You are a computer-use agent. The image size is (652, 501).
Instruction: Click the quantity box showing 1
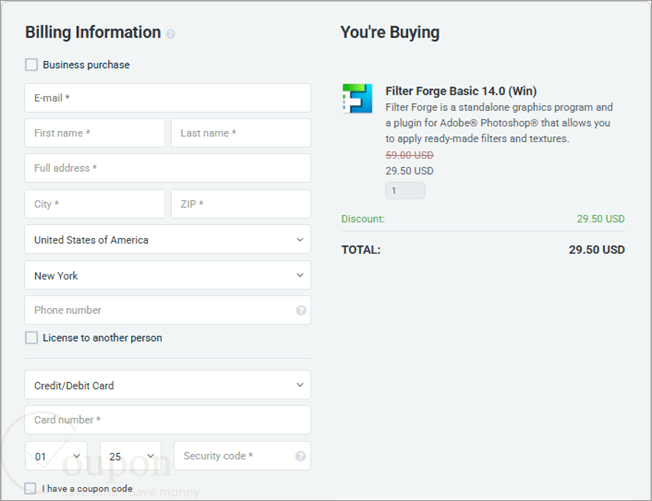[405, 190]
